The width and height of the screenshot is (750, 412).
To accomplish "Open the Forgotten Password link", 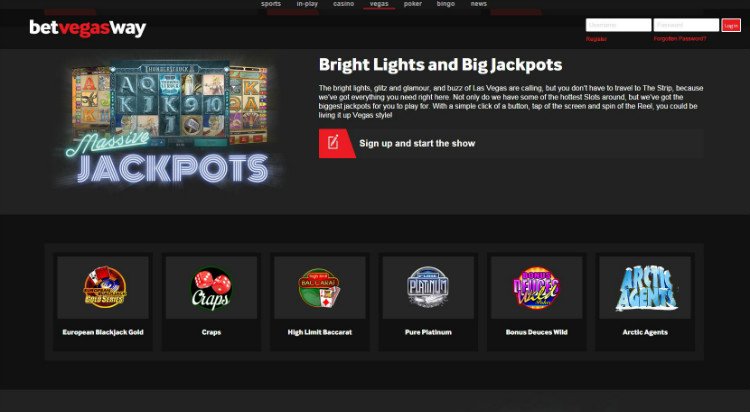I will [x=680, y=39].
